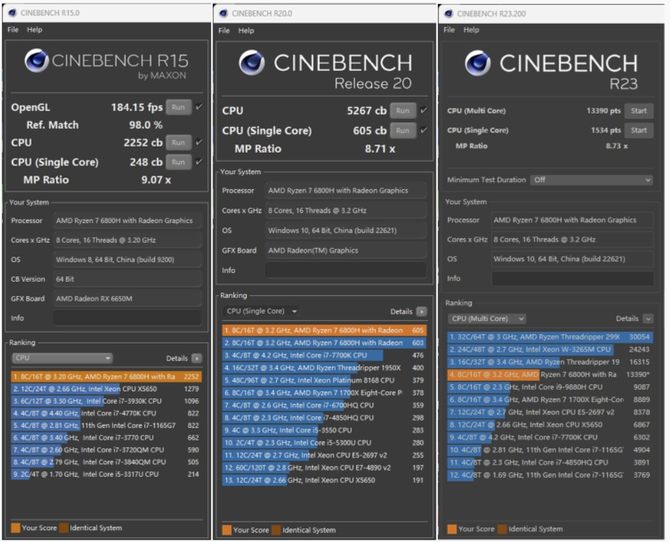Expand ranking Details in R23
This screenshot has width=670, height=542.
pyautogui.click(x=648, y=319)
